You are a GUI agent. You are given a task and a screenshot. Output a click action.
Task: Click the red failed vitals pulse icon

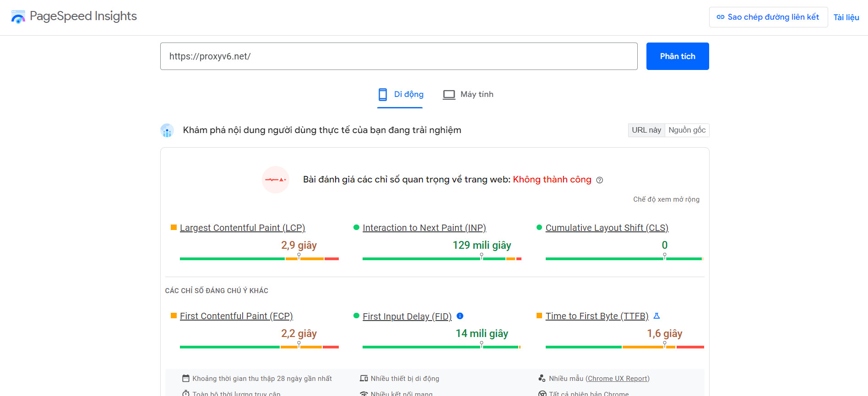276,180
